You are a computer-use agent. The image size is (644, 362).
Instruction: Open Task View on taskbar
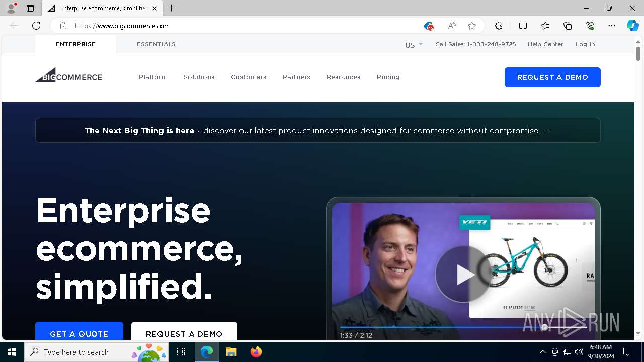[x=181, y=352]
